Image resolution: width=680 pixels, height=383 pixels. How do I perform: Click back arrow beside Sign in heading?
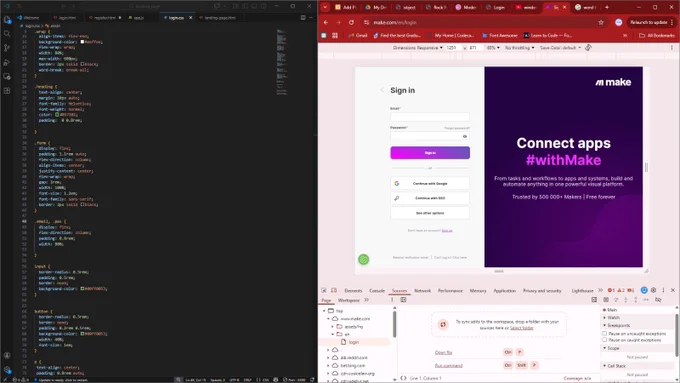(382, 90)
